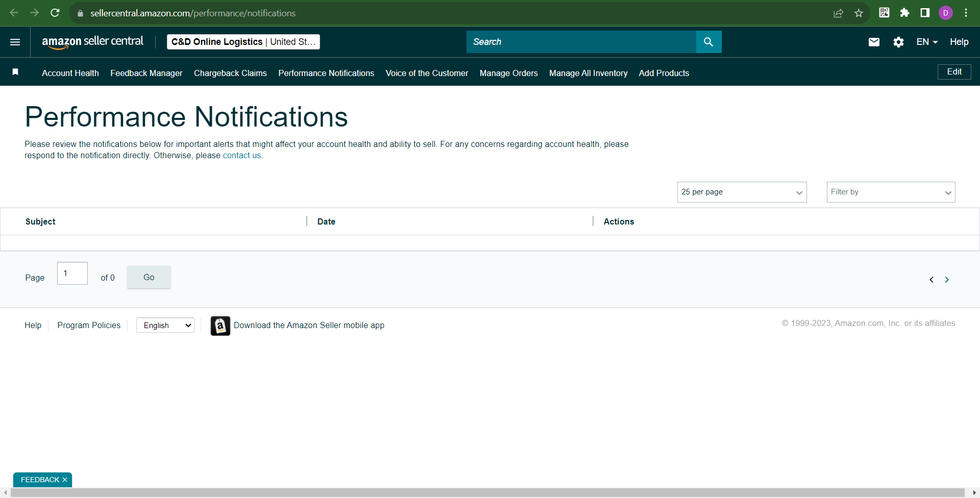Click the Amazon Seller Central logo

[93, 42]
